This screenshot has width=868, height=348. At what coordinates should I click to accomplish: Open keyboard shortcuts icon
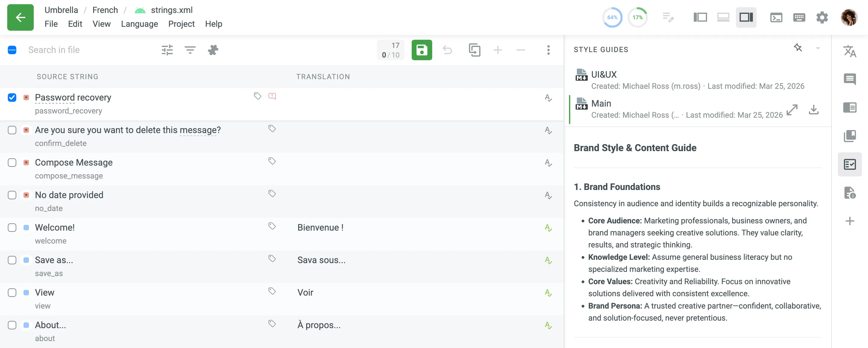pos(799,17)
